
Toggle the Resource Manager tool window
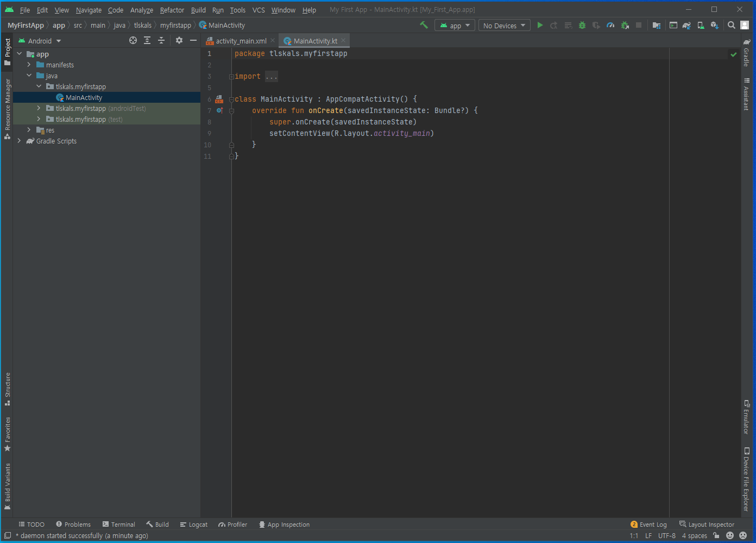tap(8, 109)
